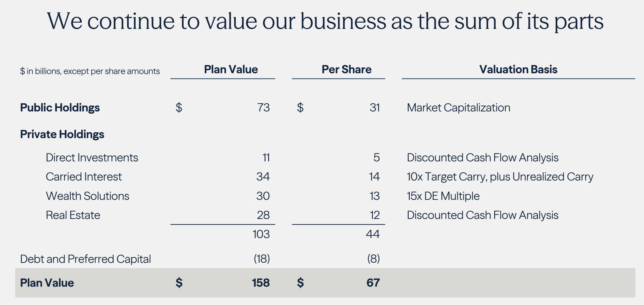This screenshot has width=644, height=305.
Task: Click the 73 Public Holdings plan value
Action: tap(263, 108)
